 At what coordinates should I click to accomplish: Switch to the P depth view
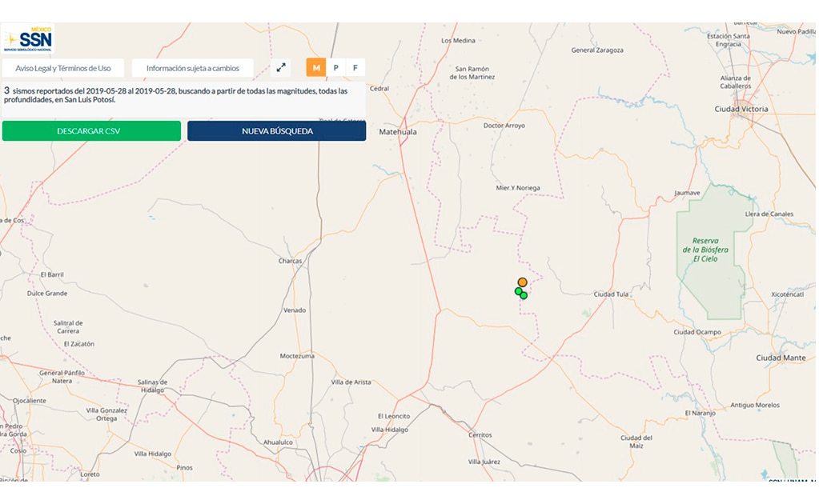(335, 68)
